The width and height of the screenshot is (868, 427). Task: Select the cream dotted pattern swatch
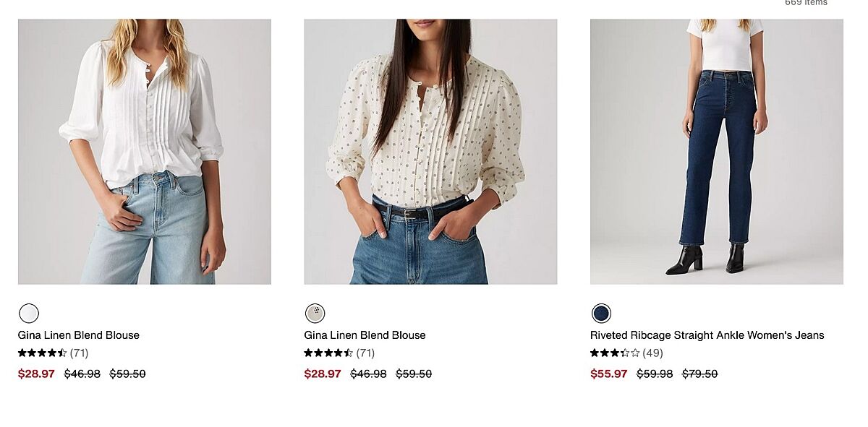[315, 314]
